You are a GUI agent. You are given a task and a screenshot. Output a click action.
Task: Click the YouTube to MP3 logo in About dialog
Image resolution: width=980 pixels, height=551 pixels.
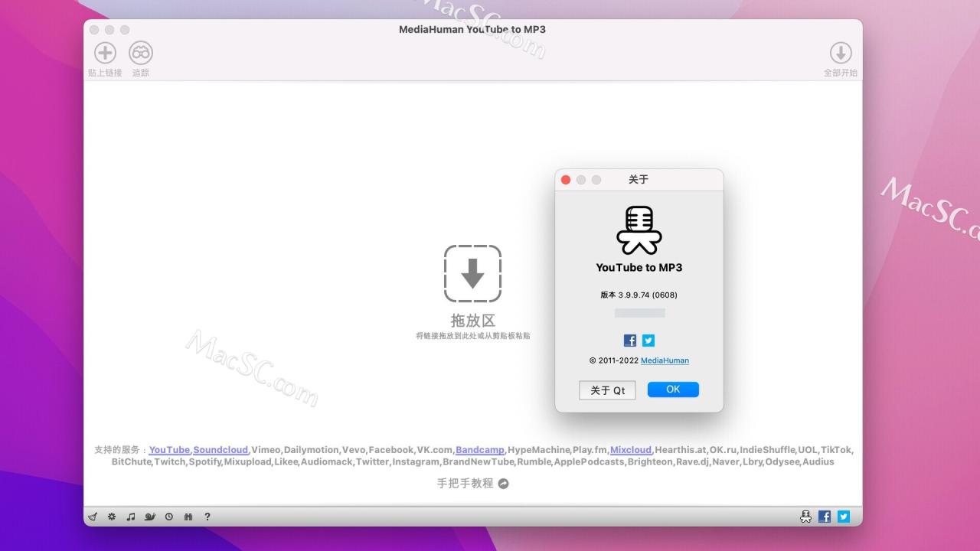point(639,230)
